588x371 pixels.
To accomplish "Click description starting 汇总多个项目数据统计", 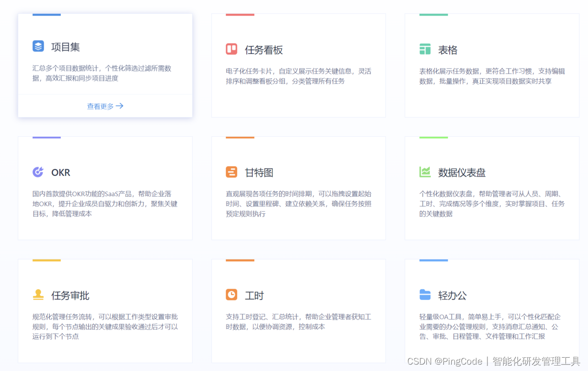I will coord(102,73).
